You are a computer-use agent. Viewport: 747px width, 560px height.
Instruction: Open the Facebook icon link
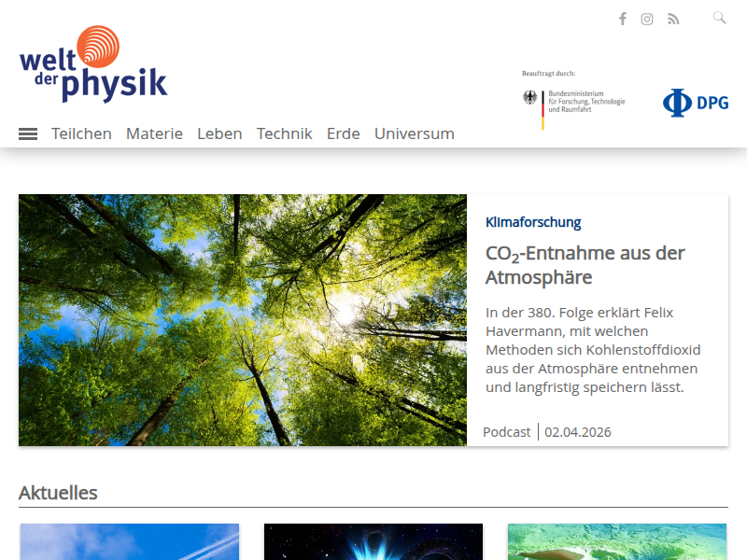pyautogui.click(x=622, y=19)
